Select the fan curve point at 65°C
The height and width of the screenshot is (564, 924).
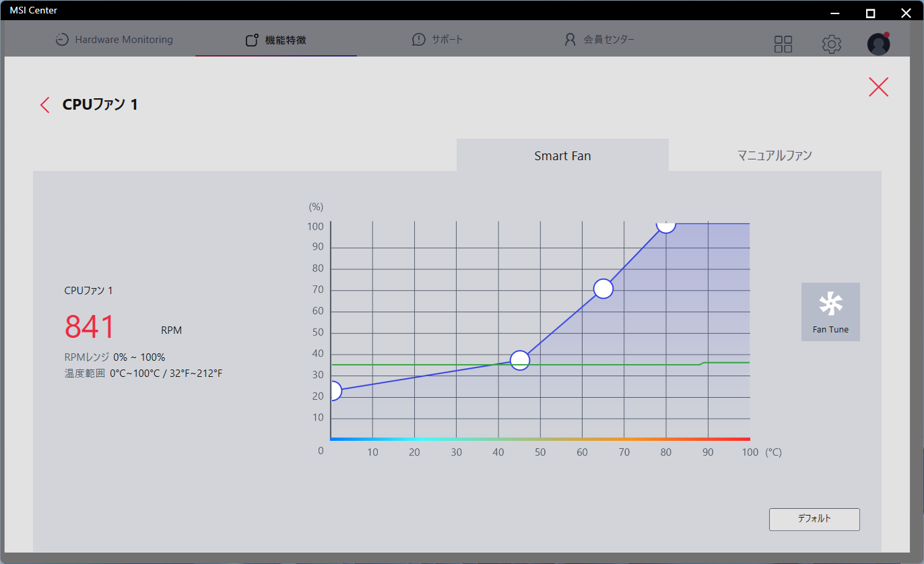click(603, 289)
